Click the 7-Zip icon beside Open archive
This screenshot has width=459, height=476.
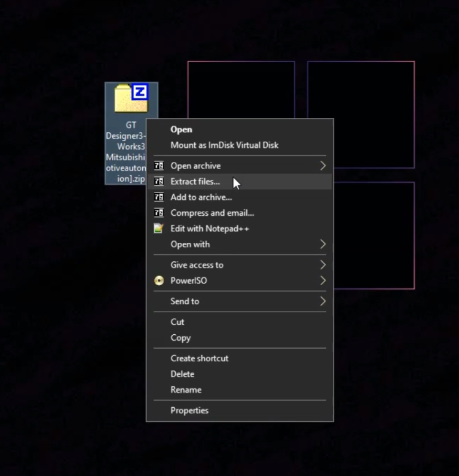(158, 166)
